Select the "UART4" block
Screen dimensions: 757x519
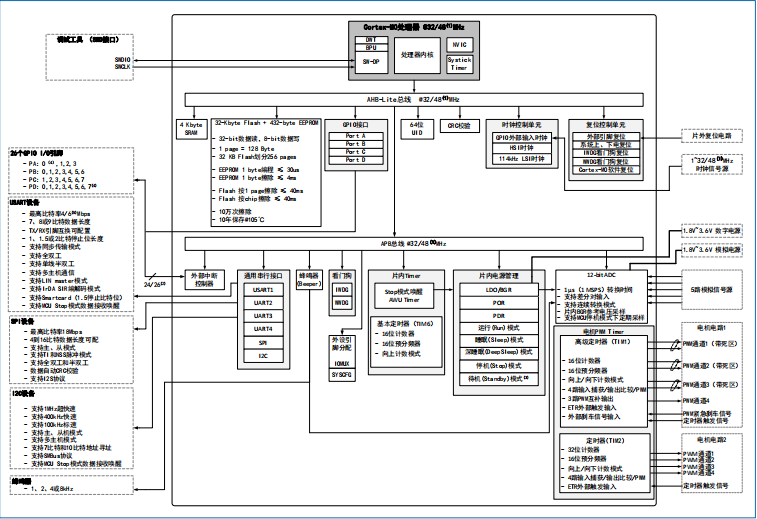click(x=263, y=329)
